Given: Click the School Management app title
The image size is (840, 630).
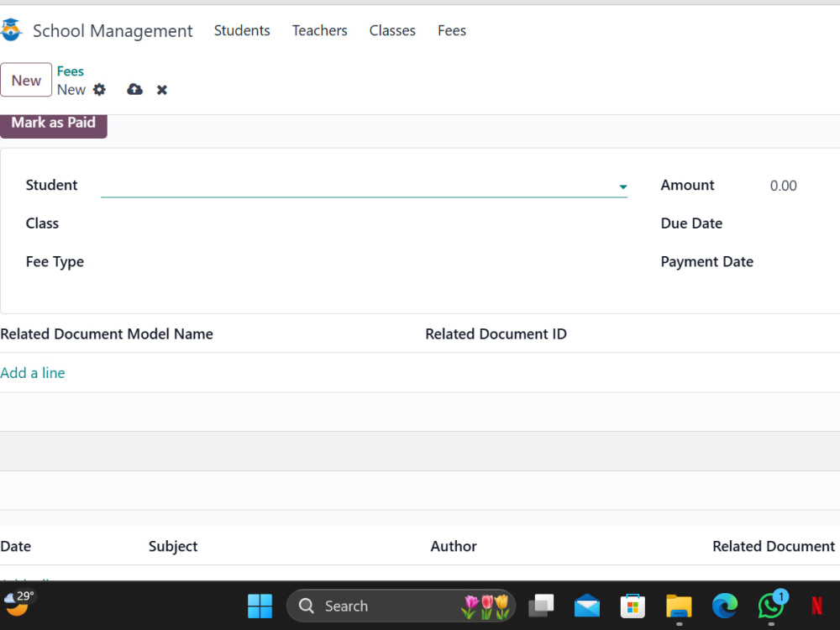Looking at the screenshot, I should click(113, 30).
